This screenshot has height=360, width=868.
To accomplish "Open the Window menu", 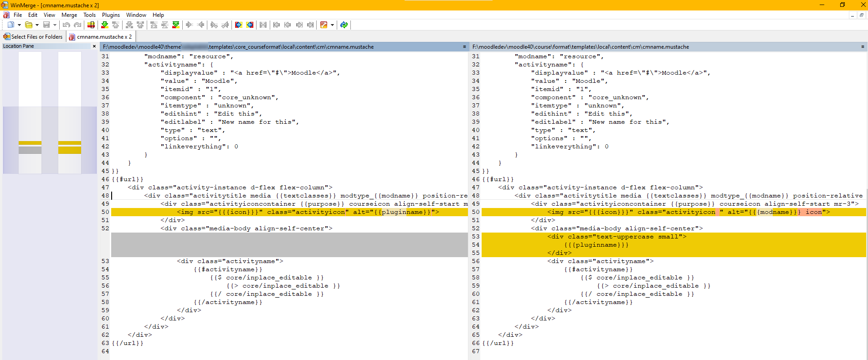I will point(136,15).
